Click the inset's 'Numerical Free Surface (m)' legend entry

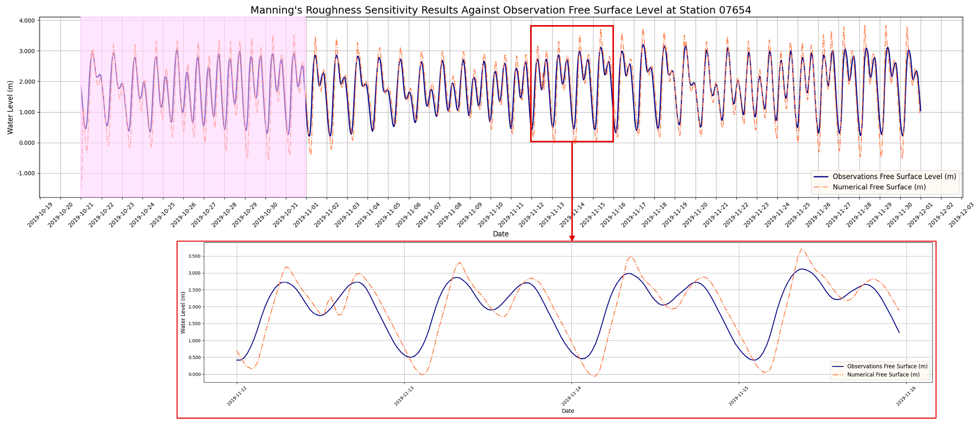coord(883,374)
